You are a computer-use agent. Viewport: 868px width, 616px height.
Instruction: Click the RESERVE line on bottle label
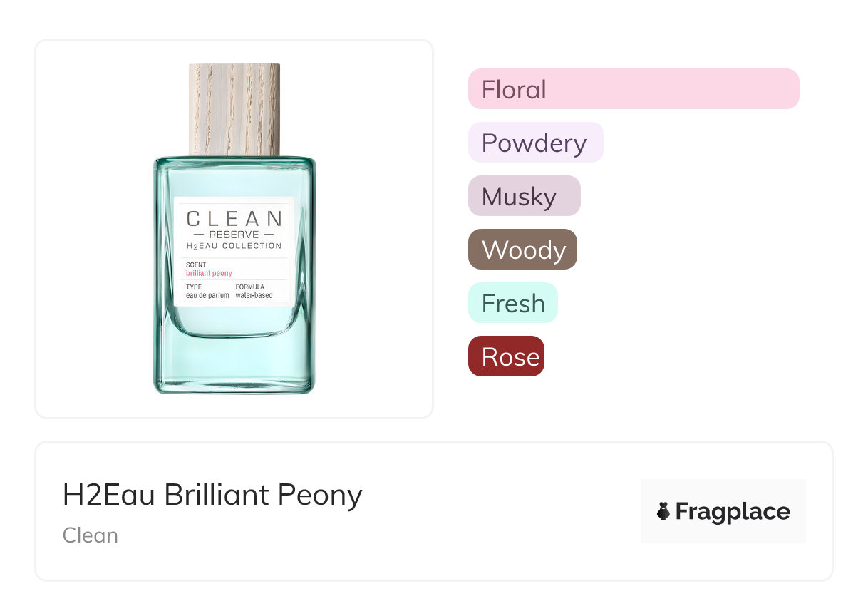234,234
